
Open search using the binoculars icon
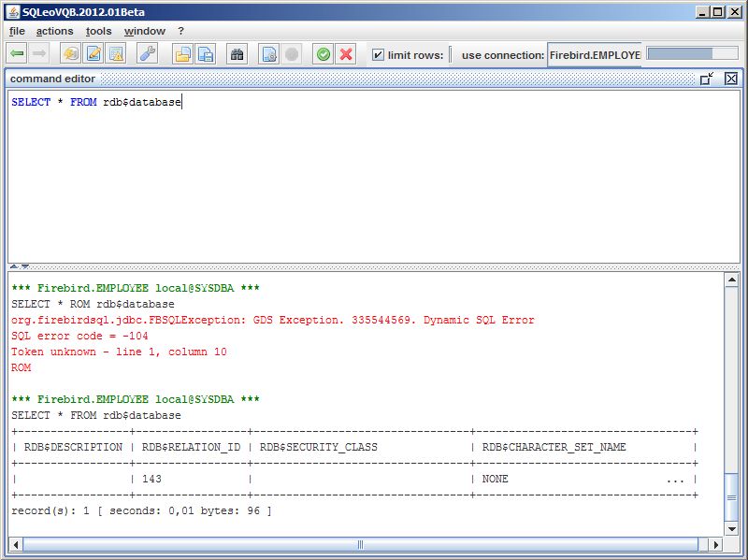click(x=237, y=53)
